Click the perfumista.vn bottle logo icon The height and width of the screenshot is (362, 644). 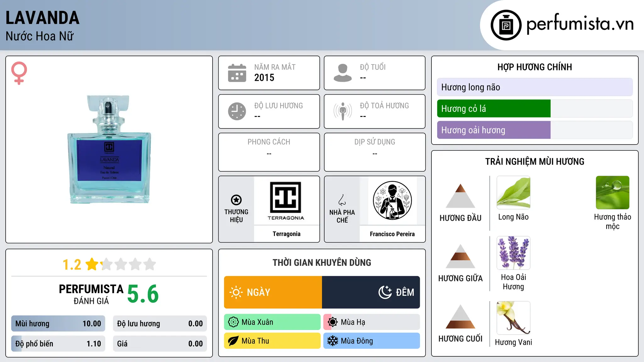(506, 25)
